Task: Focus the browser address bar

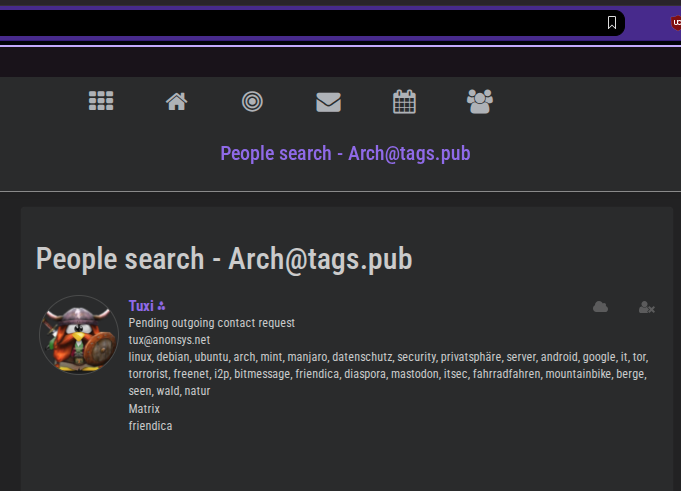Action: tap(300, 22)
